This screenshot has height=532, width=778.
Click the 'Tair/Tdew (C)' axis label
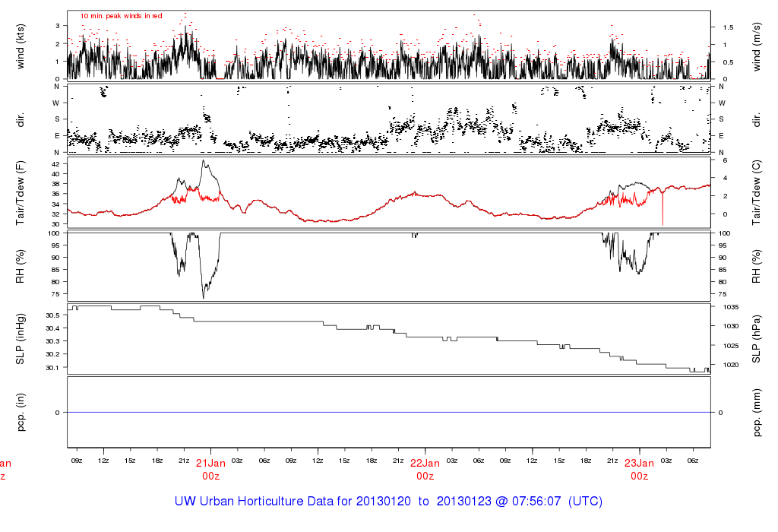point(756,192)
